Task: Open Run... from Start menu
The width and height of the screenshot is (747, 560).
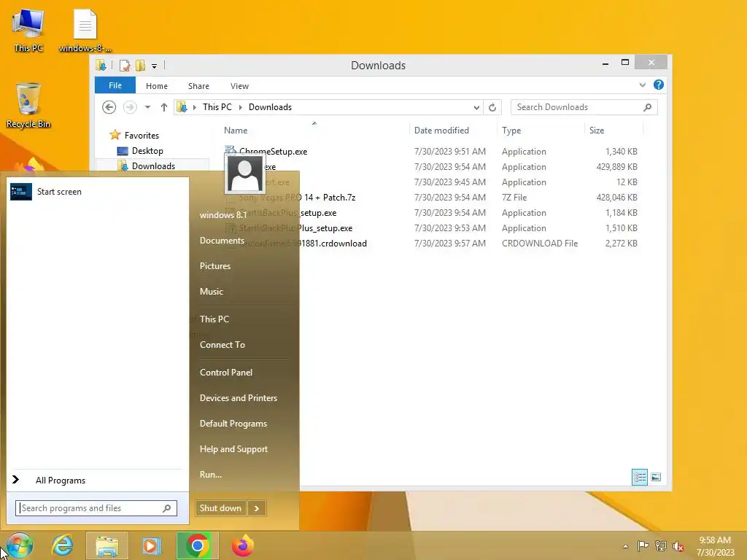Action: click(x=211, y=474)
